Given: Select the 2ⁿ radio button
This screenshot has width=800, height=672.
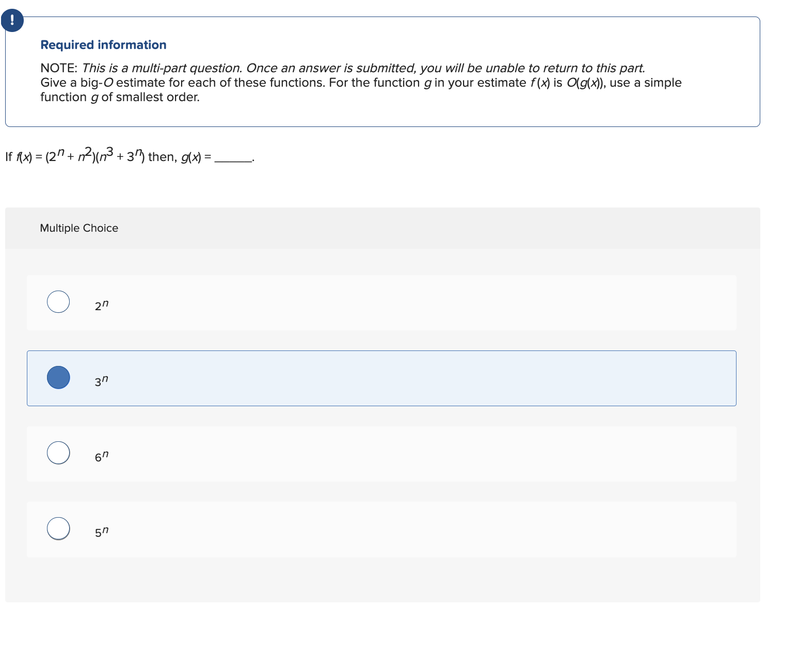Looking at the screenshot, I should (x=58, y=302).
